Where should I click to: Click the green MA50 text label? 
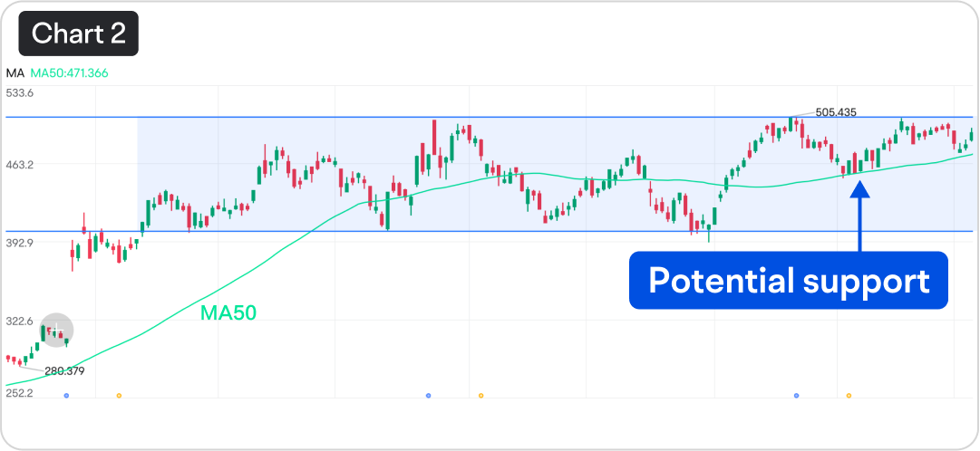click(228, 313)
